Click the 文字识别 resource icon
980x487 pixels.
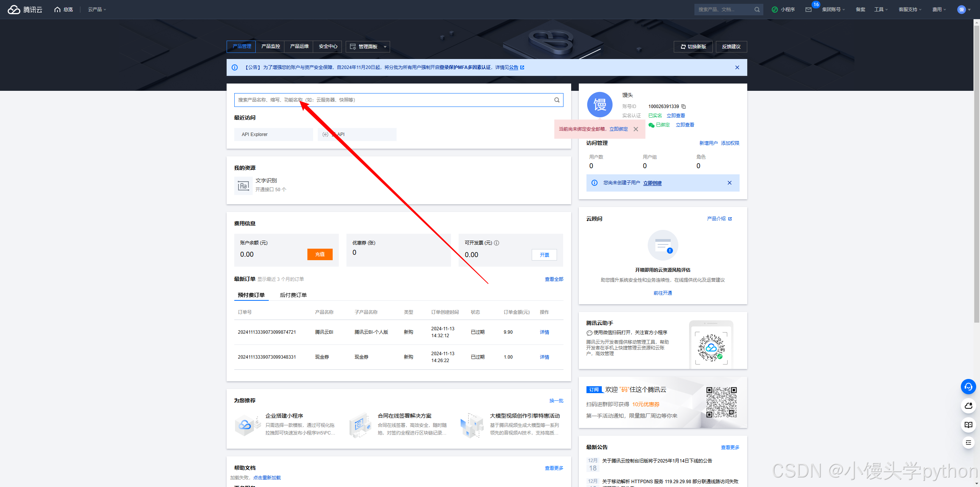click(243, 186)
